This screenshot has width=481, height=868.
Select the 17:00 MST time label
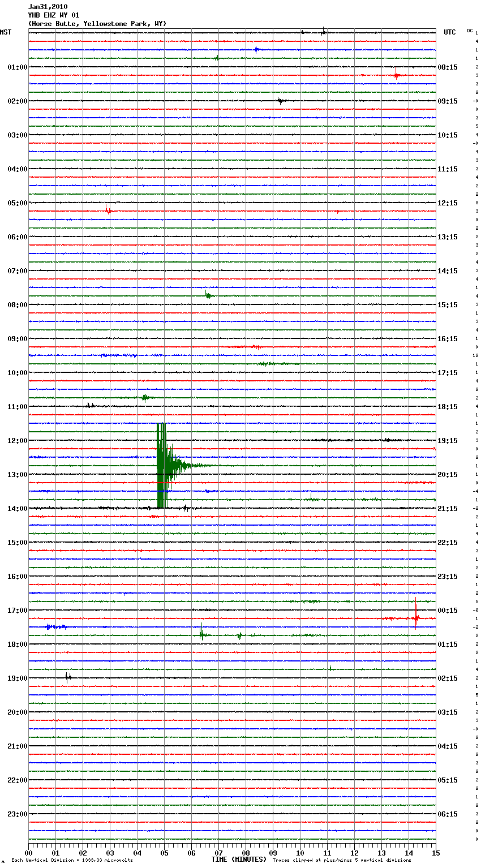[18, 611]
